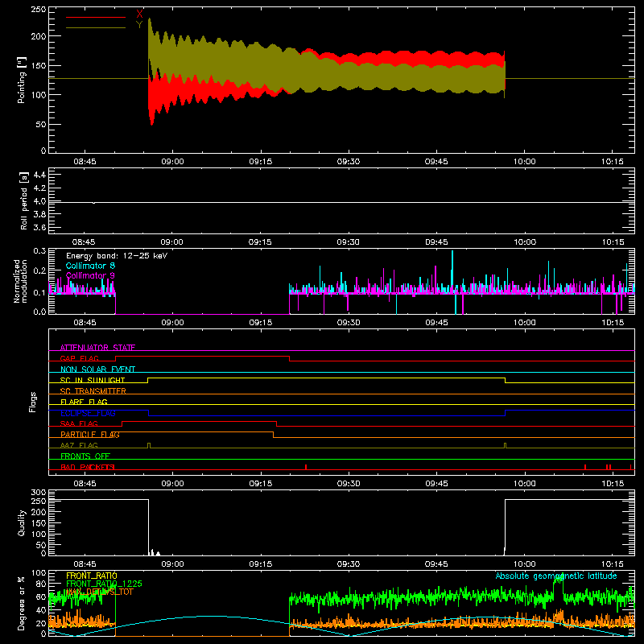
Task: Select the FLARE_FLAG label
Action: coord(84,402)
